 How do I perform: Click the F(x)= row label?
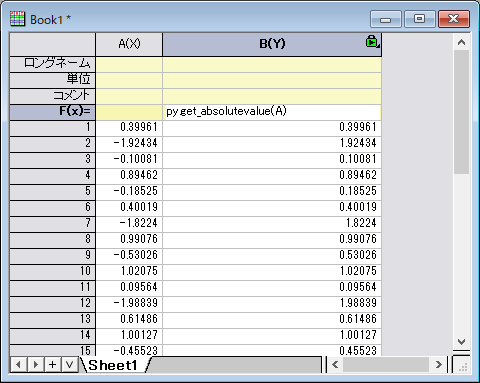tap(53, 112)
